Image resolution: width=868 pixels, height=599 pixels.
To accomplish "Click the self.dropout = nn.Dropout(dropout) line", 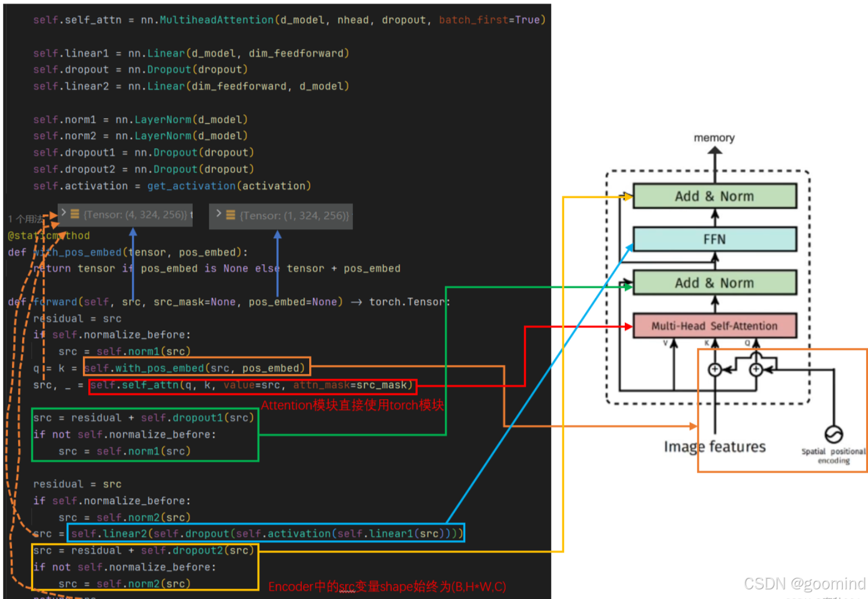I will 140,70.
